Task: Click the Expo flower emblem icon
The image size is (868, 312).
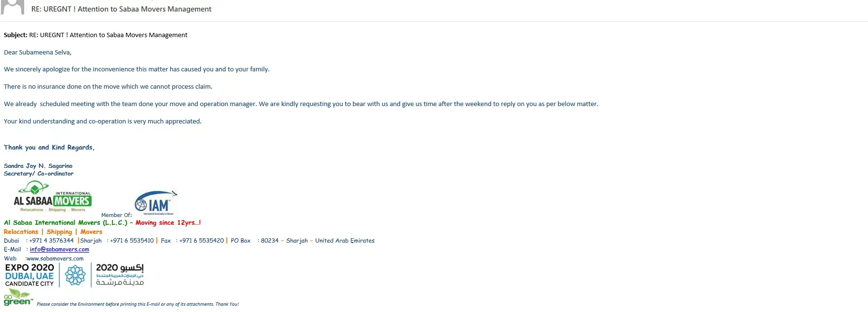Action: [75, 275]
